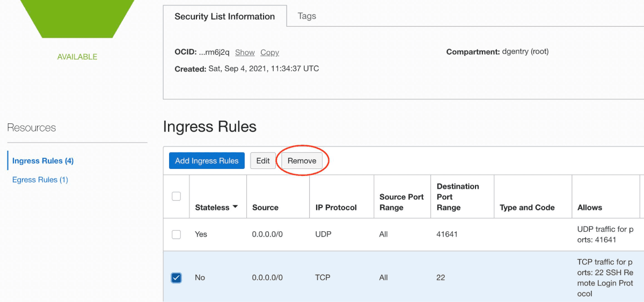Switch to Security List Information tab
The image size is (644, 302).
coord(225,17)
